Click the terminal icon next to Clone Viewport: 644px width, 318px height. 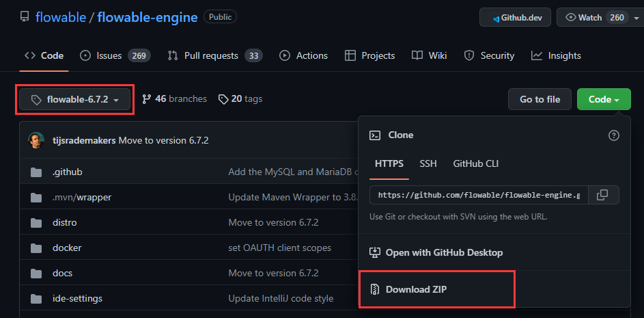374,135
